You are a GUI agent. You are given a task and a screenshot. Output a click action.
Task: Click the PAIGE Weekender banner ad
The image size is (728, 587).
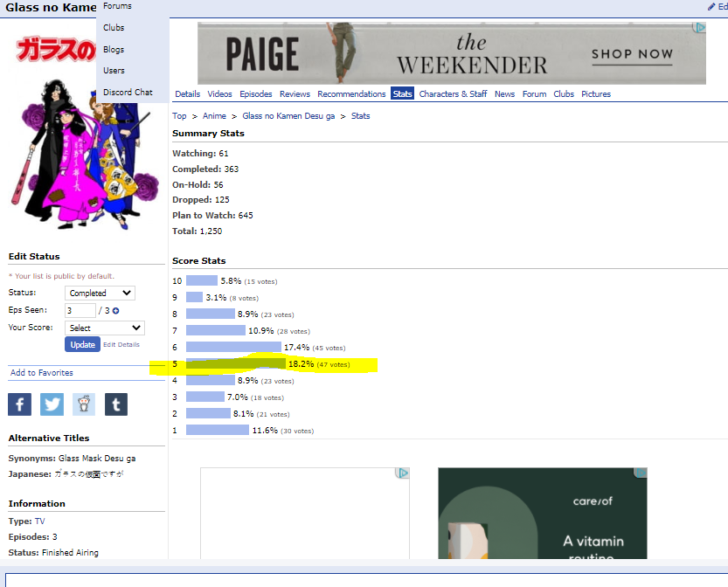click(x=451, y=53)
